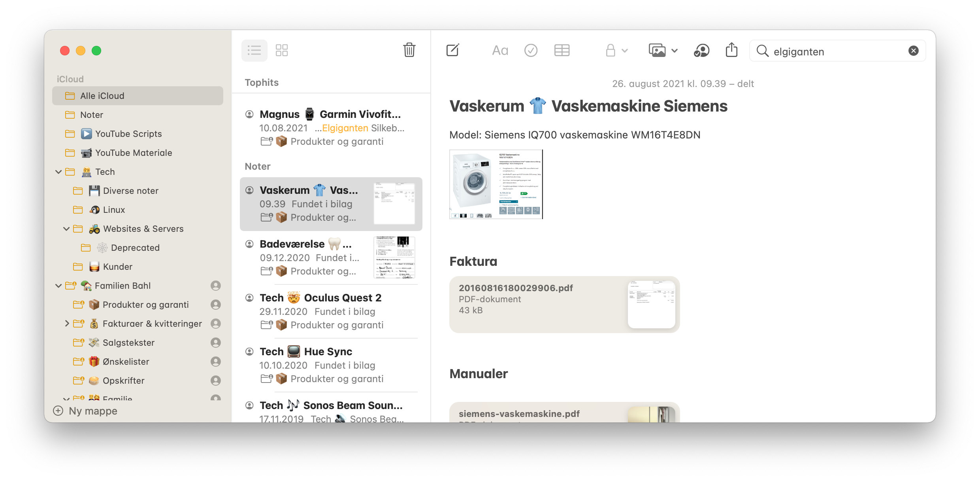Open the YouTube Scripts folder
This screenshot has width=980, height=481.
point(138,134)
